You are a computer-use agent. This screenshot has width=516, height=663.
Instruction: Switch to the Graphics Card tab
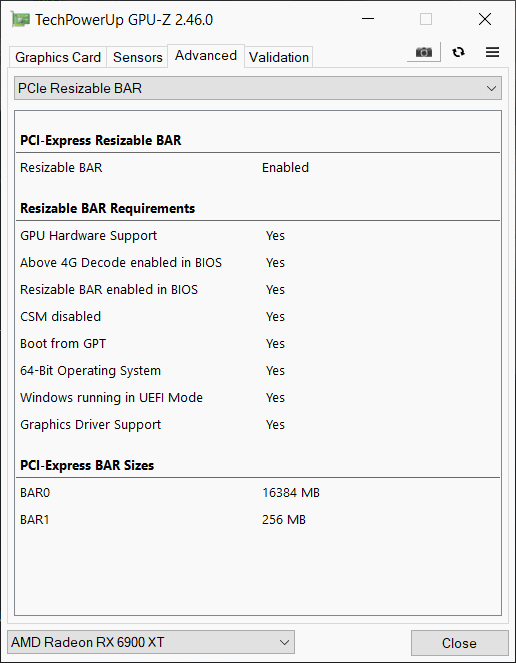tap(58, 57)
